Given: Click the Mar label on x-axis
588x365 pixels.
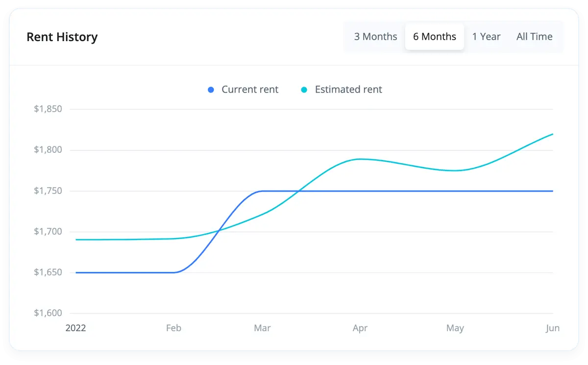Looking at the screenshot, I should pos(262,328).
